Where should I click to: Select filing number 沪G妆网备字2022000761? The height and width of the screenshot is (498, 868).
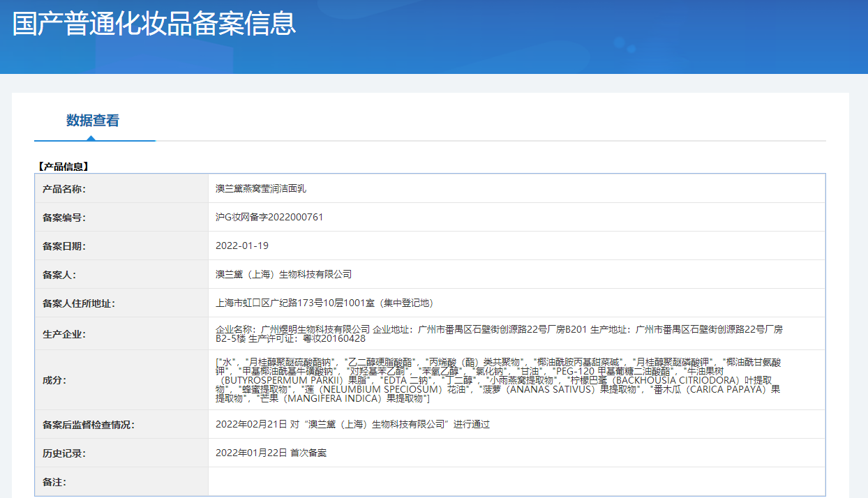269,218
